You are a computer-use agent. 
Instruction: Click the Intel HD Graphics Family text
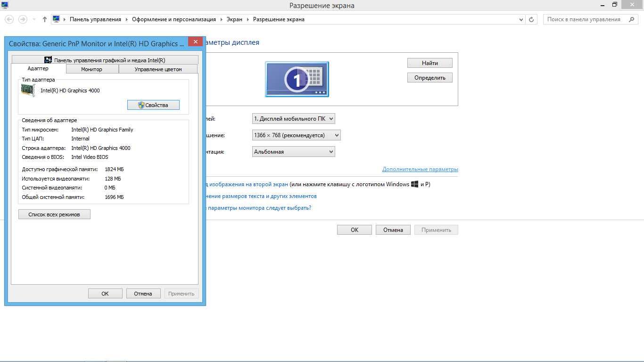[102, 130]
